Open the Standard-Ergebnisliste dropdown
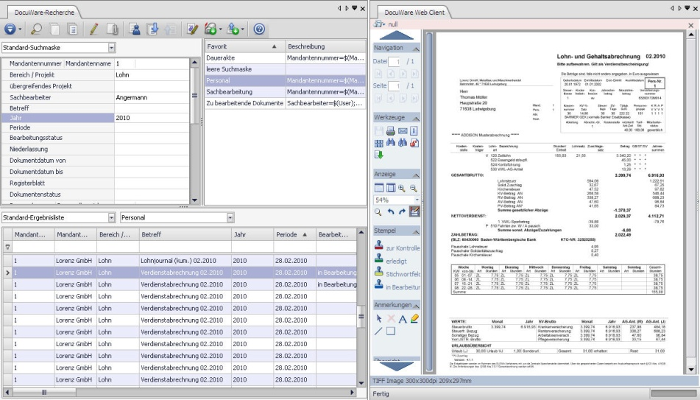700x400 pixels. (112, 217)
